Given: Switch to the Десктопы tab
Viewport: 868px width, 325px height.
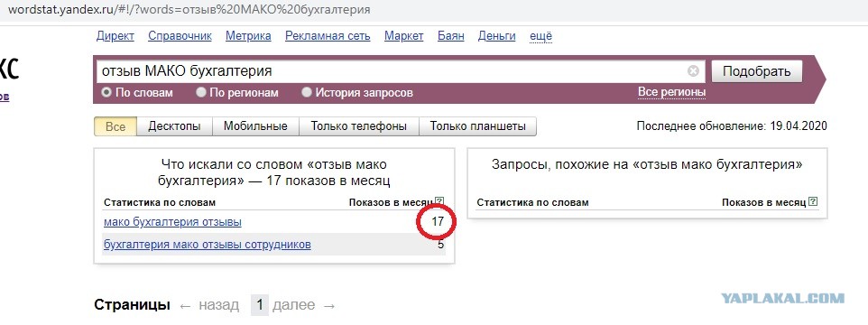Looking at the screenshot, I should pos(174,126).
